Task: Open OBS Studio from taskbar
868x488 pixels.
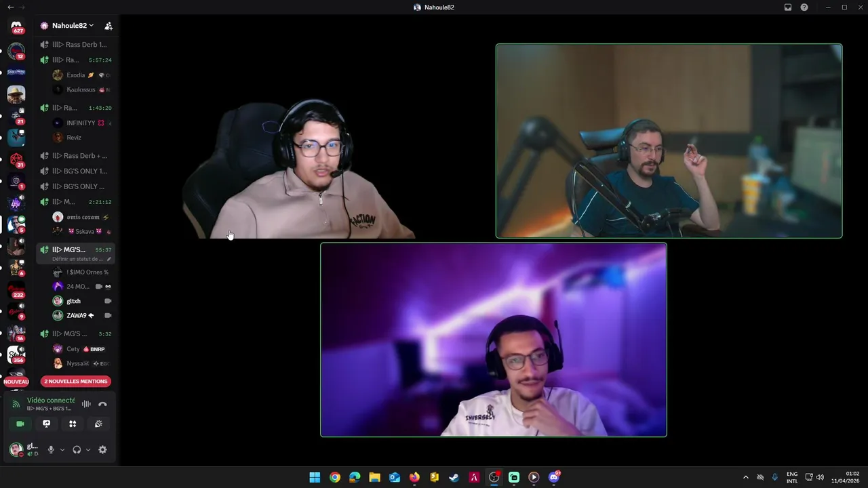Action: 494,477
